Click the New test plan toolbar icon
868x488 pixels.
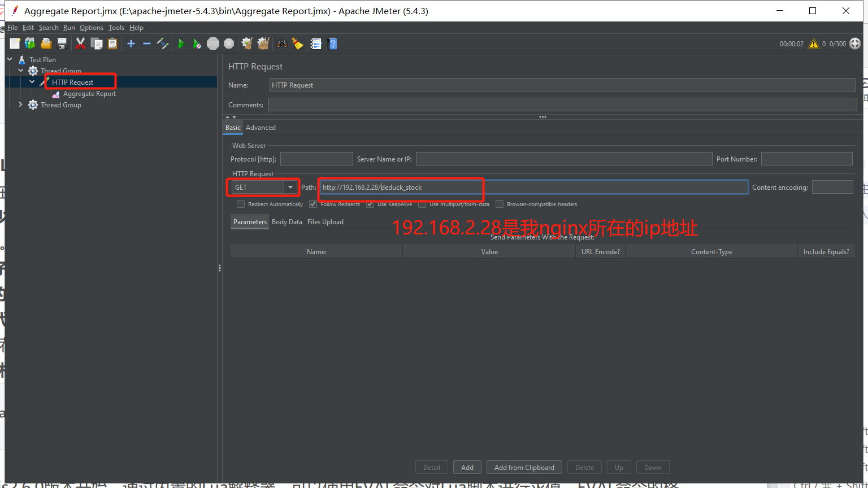pyautogui.click(x=15, y=43)
